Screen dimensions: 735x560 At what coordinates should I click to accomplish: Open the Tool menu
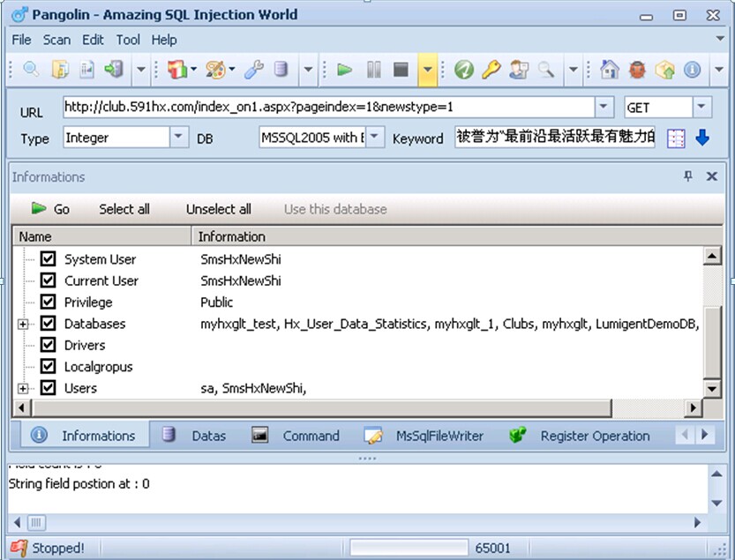pos(128,40)
